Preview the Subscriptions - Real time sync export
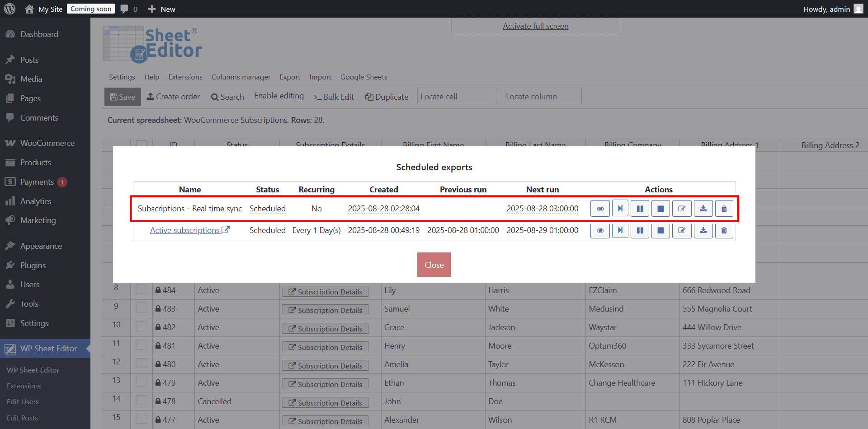This screenshot has height=429, width=868. pos(600,209)
